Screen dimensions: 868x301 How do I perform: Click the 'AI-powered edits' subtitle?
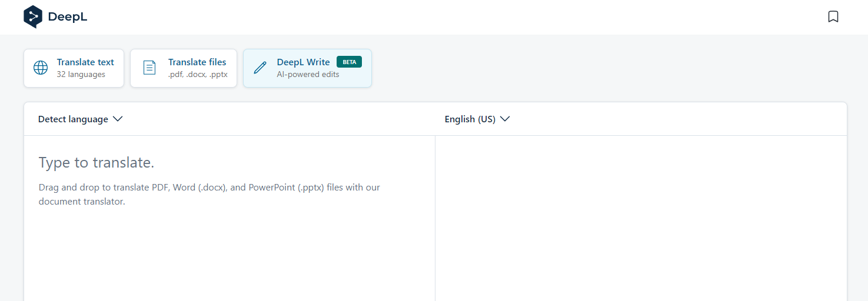click(308, 75)
